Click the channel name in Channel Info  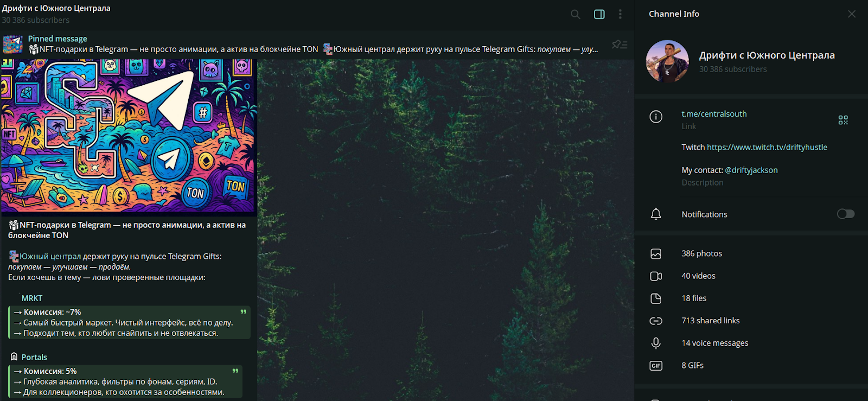coord(767,55)
